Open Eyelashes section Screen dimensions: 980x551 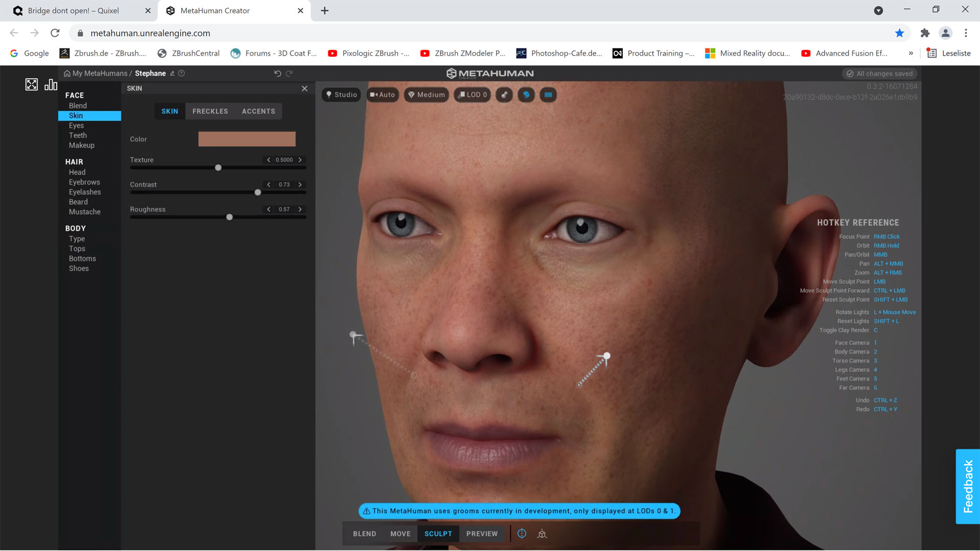pyautogui.click(x=85, y=192)
